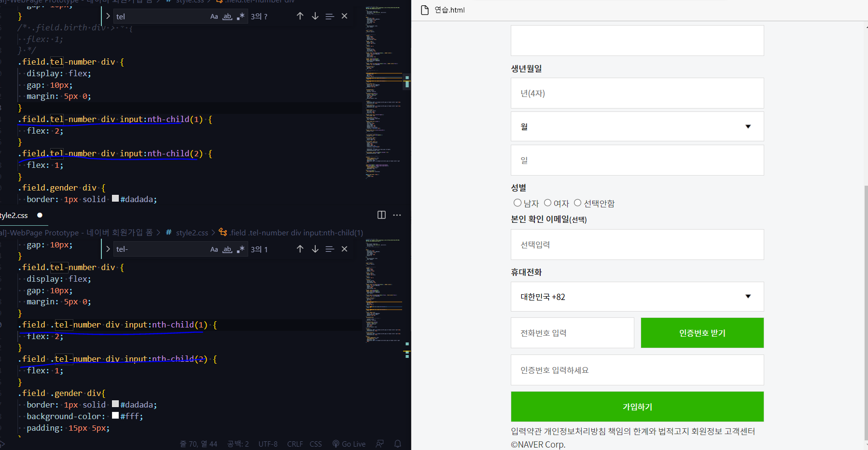
Task: Open #dadada color swatch in top editor
Action: click(115, 199)
